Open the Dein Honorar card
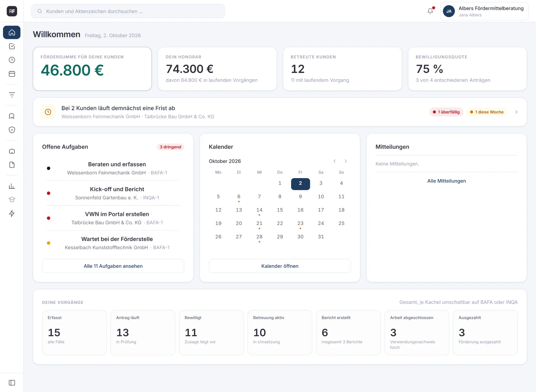 tap(217, 69)
